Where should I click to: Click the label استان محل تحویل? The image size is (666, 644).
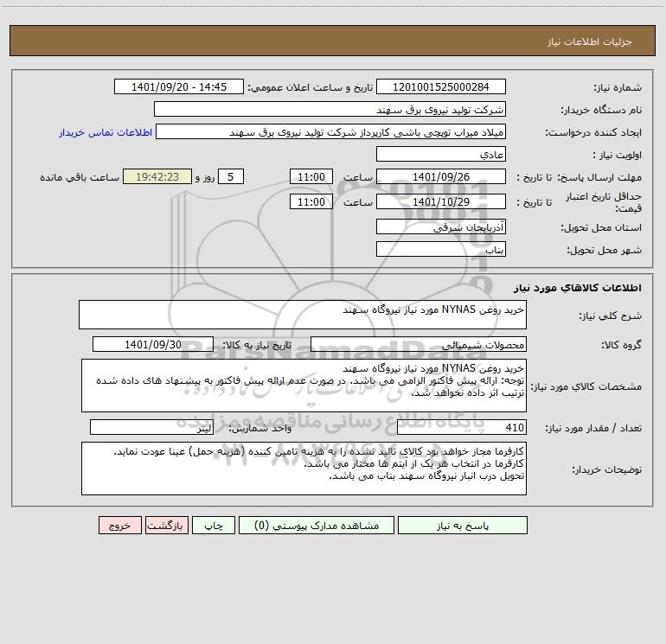click(601, 228)
